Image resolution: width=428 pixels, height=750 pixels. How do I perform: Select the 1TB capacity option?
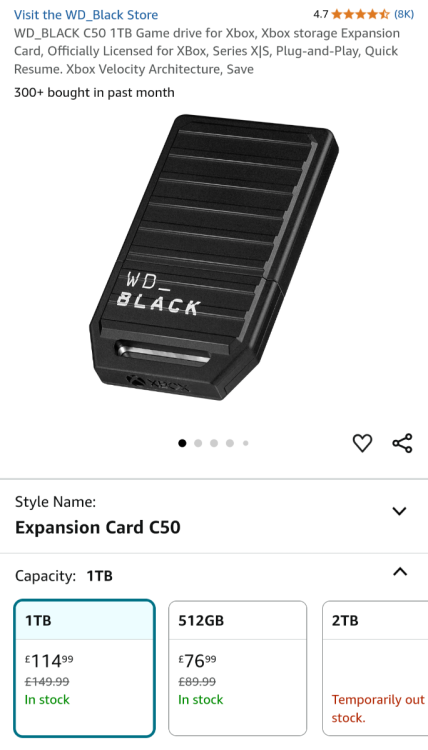[85, 668]
